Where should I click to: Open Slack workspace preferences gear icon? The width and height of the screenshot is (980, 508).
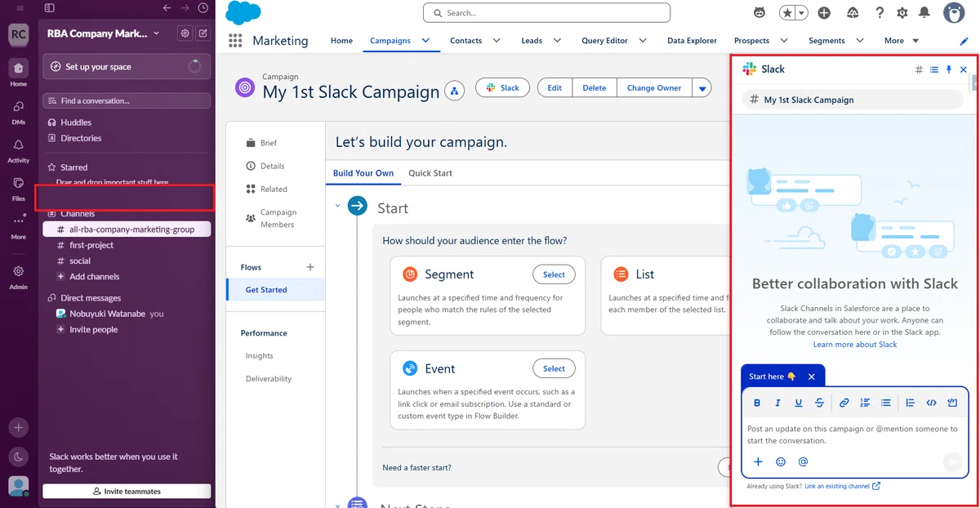185,33
